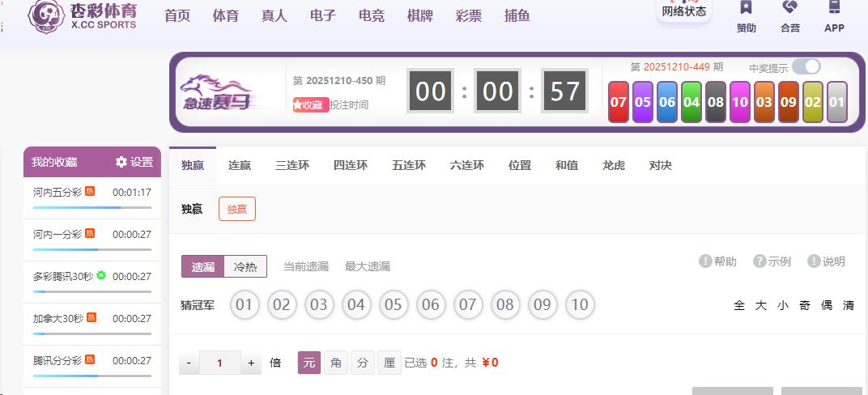The image size is (868, 395).
Task: Click the 赞助 sponsor ribbon icon
Action: tap(746, 8)
